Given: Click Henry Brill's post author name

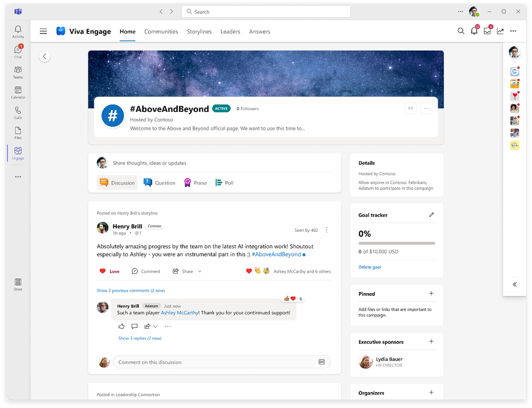Looking at the screenshot, I should point(127,226).
